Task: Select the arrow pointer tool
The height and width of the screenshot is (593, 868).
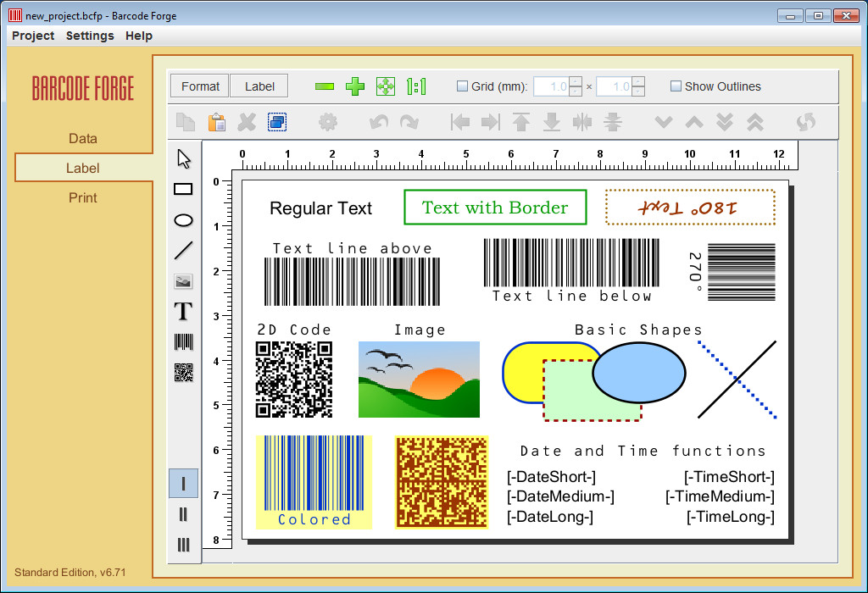Action: [x=184, y=158]
